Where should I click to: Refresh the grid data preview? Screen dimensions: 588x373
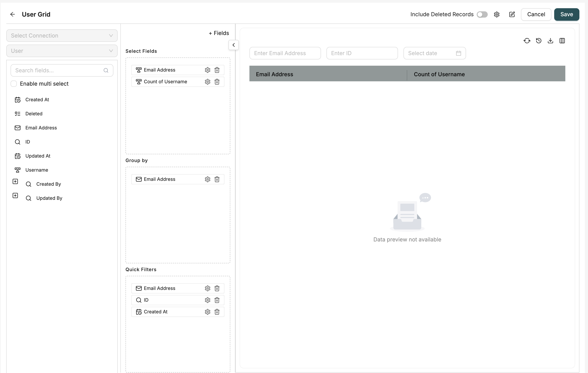pyautogui.click(x=527, y=40)
